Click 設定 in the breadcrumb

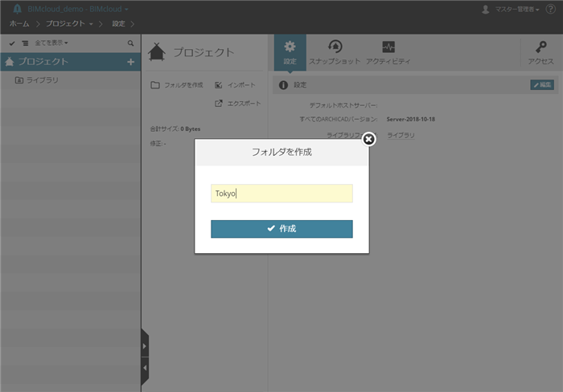pos(118,23)
